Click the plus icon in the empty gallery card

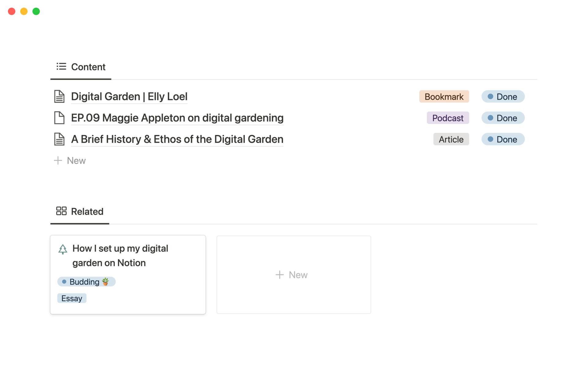point(280,275)
